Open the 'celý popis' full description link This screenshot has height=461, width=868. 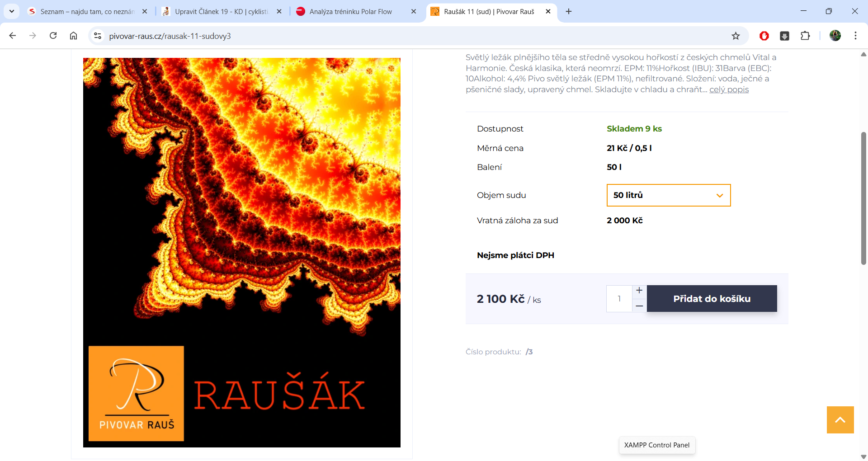[x=729, y=89]
